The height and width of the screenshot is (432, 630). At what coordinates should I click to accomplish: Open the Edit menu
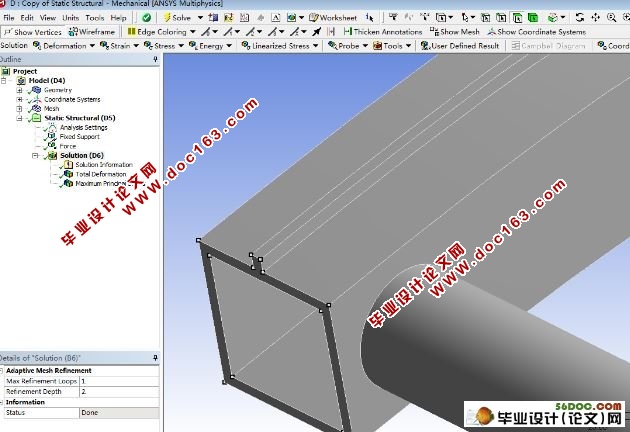[x=27, y=18]
